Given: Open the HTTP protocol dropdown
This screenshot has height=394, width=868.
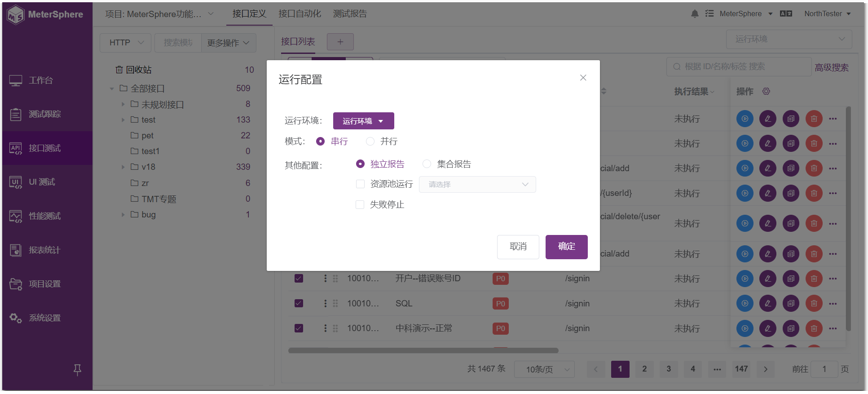Looking at the screenshot, I should point(126,43).
